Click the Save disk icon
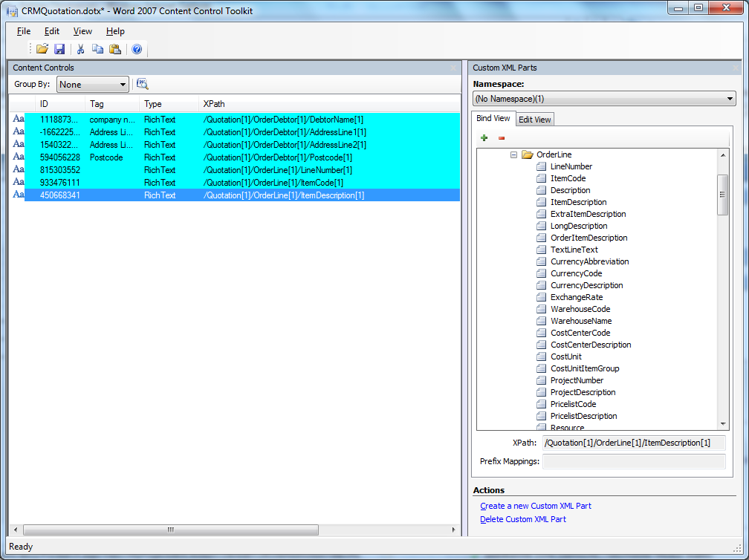This screenshot has height=560, width=749. pyautogui.click(x=59, y=49)
